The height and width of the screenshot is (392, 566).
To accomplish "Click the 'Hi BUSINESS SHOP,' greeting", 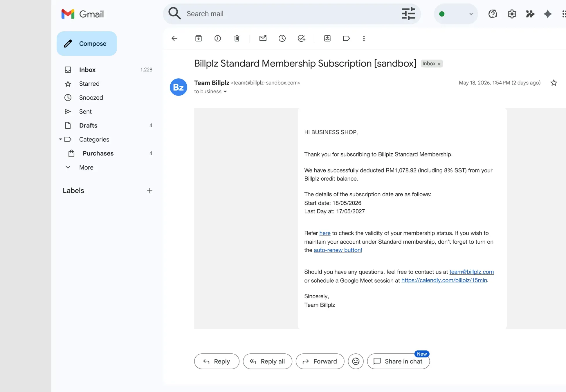I will [331, 132].
